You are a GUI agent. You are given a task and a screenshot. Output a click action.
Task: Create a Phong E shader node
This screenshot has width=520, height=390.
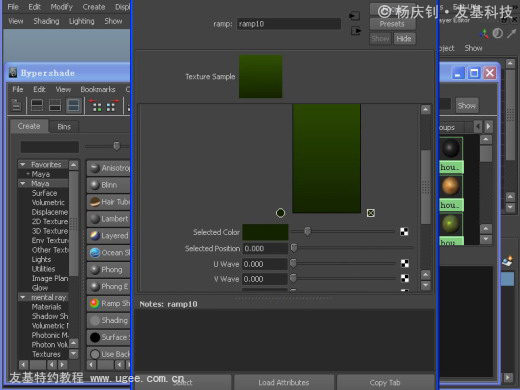pyautogui.click(x=109, y=286)
